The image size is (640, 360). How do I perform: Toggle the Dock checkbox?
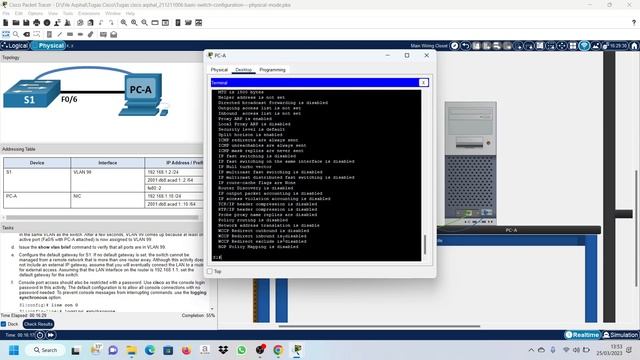(x=4, y=324)
